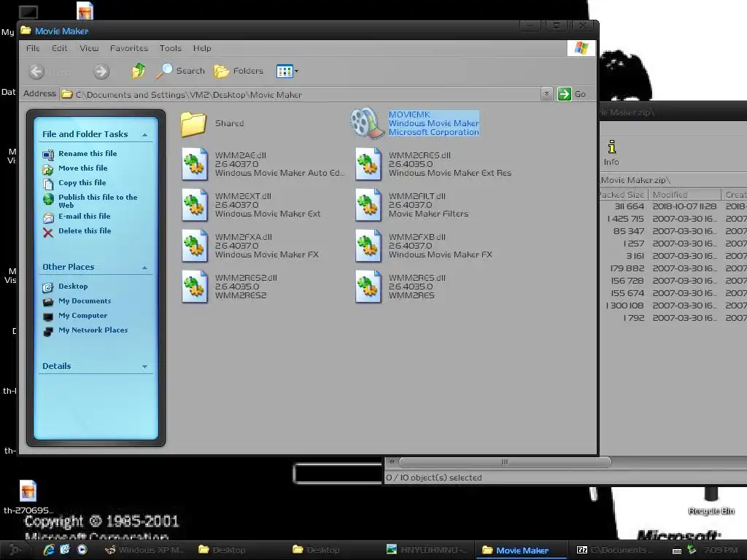Click Publish this file to the Web
Screen dimensions: 747x560
(x=98, y=201)
